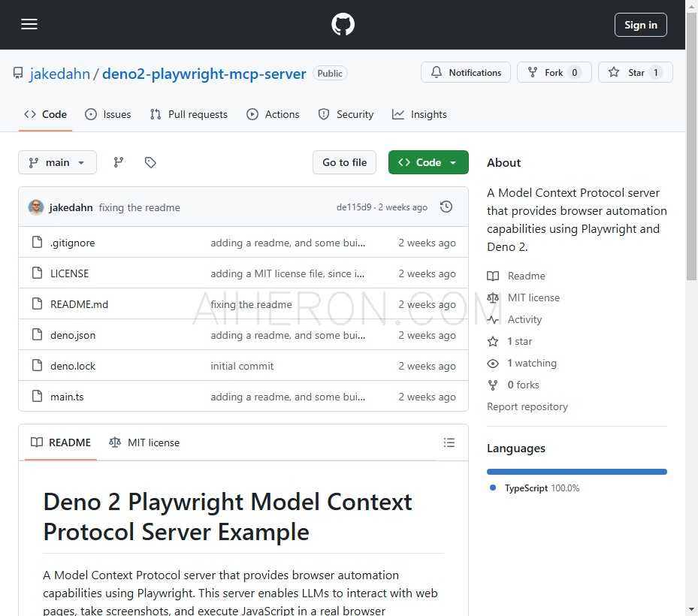Click the page vertical scrollbar thumb
The width and height of the screenshot is (698, 616).
pyautogui.click(x=691, y=147)
